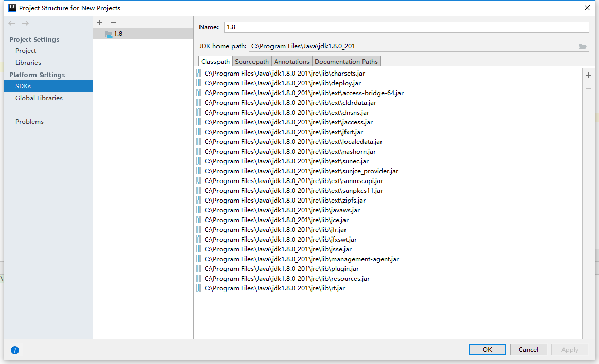Switch to the Annotations tab
Screen dimensions: 599x364
(292, 61)
